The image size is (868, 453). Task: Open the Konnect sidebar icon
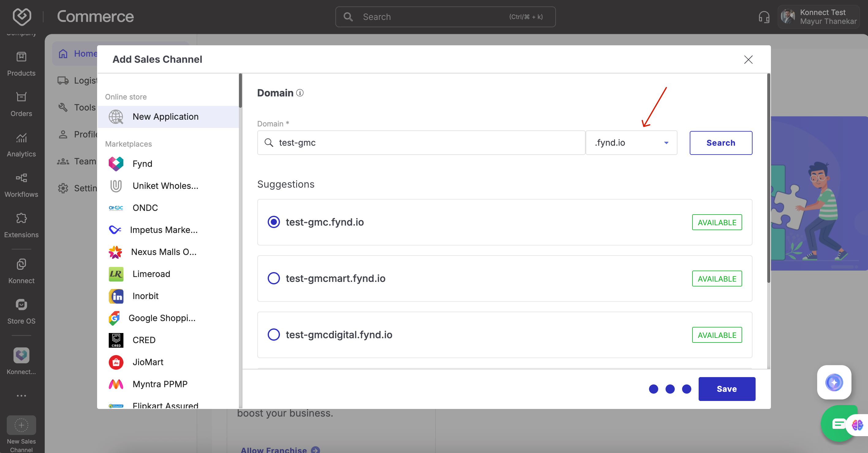[x=21, y=264]
